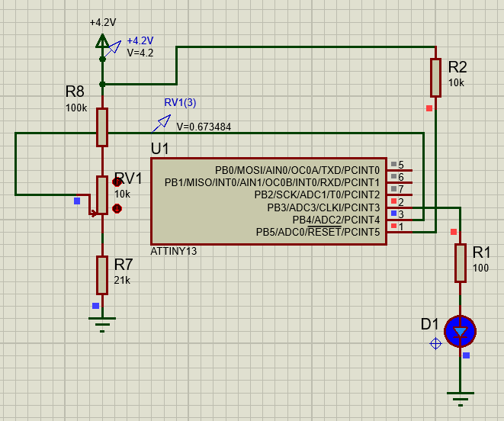This screenshot has width=504, height=421.
Task: Click the crosshair origin marker near D1
Action: click(x=435, y=344)
